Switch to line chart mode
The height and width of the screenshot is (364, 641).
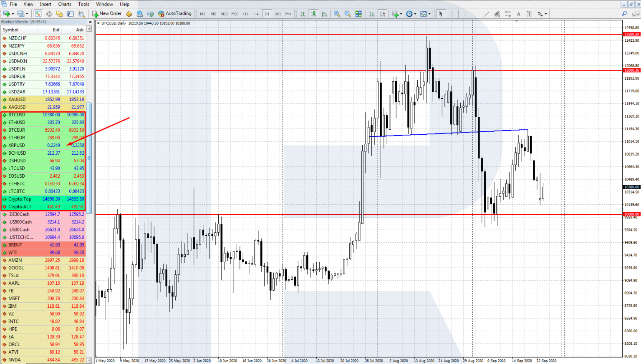coord(324,14)
